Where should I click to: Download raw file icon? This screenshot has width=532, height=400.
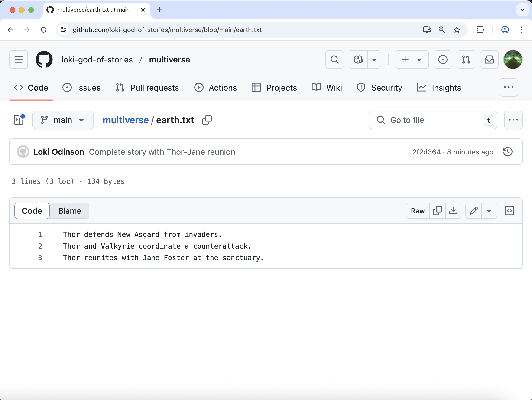coord(453,211)
